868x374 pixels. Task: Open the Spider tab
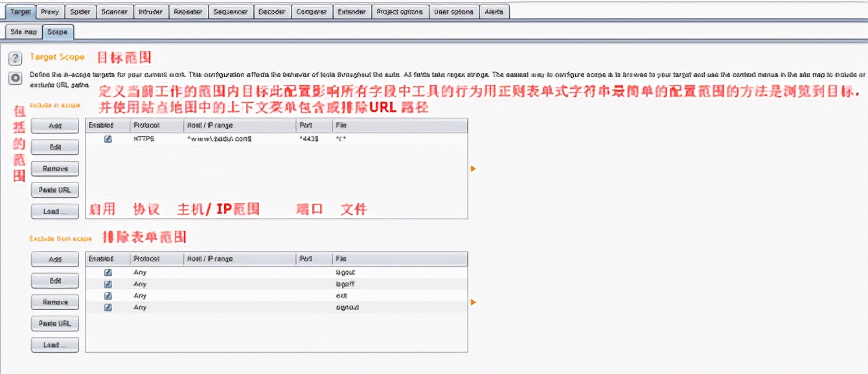coord(80,12)
